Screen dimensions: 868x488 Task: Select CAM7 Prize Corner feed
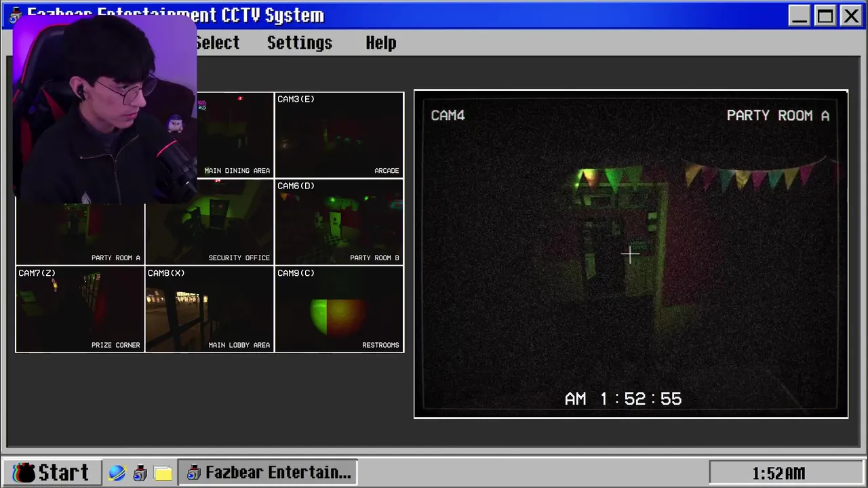80,309
